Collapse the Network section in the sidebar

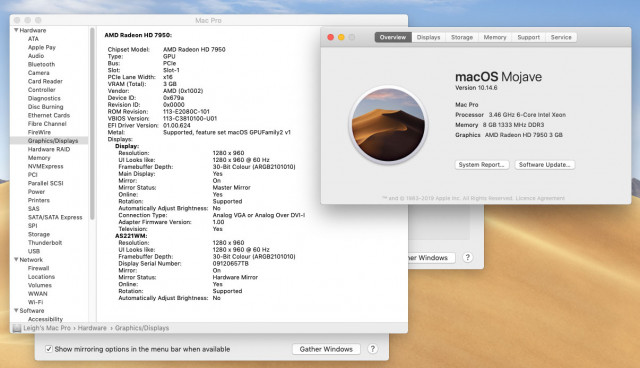point(16,259)
